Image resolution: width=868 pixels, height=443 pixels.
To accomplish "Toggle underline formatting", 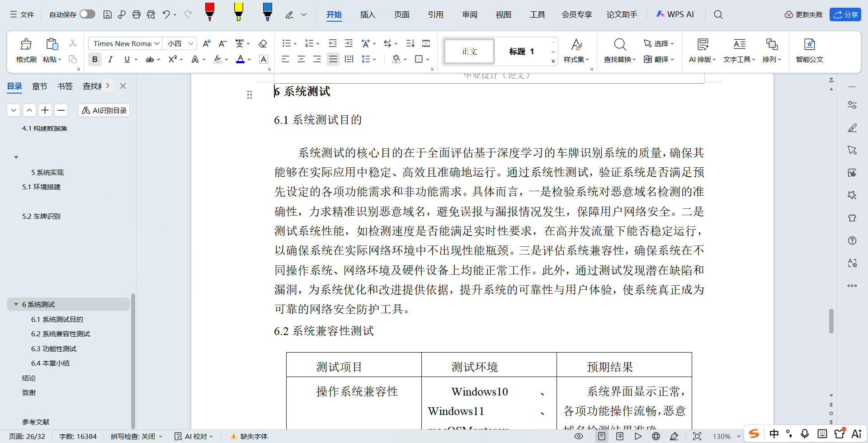I will (127, 59).
